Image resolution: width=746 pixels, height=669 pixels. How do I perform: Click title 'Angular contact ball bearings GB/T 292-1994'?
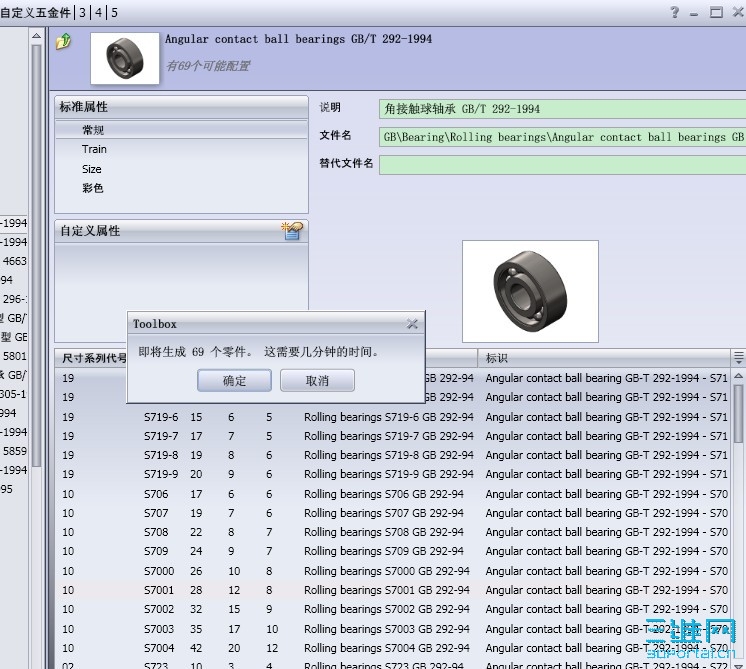(298, 39)
